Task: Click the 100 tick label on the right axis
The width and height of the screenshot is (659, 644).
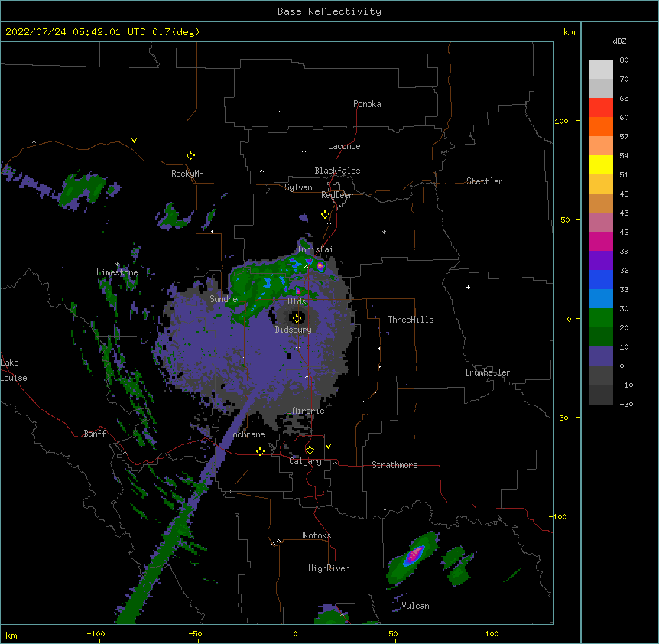Action: pos(561,121)
